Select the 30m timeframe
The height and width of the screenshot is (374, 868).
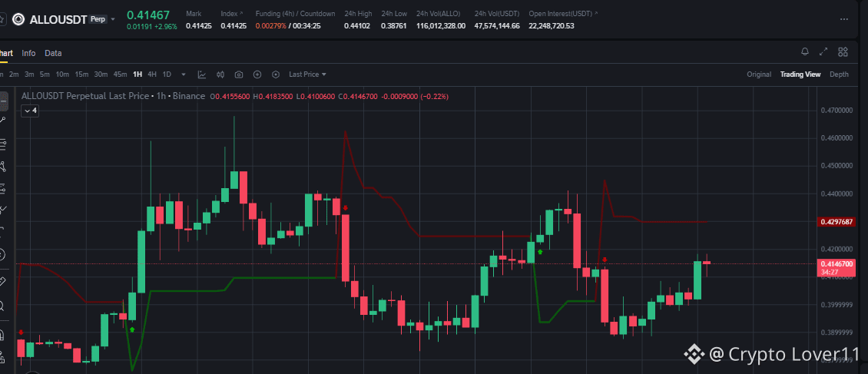pyautogui.click(x=101, y=74)
